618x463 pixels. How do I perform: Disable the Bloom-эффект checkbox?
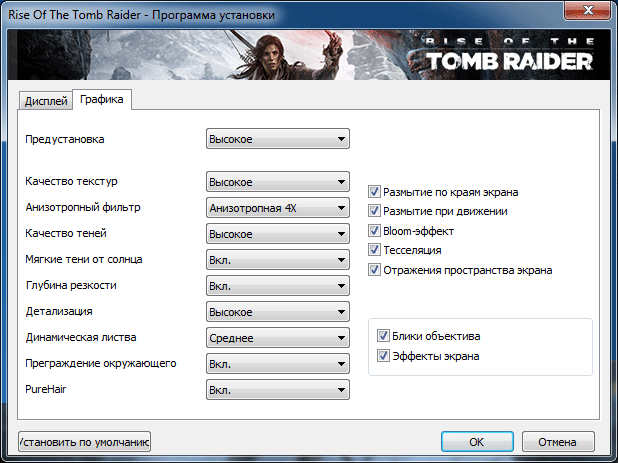pos(374,231)
